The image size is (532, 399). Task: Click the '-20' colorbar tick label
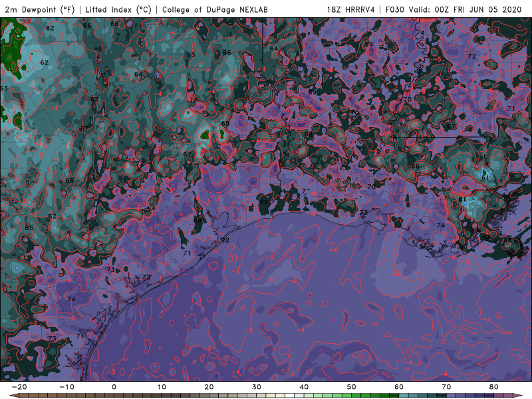(x=19, y=387)
